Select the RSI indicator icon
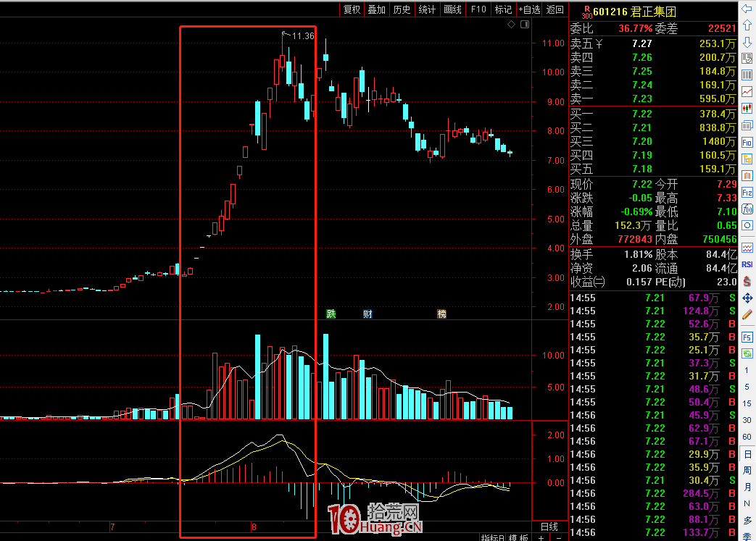 [x=747, y=264]
